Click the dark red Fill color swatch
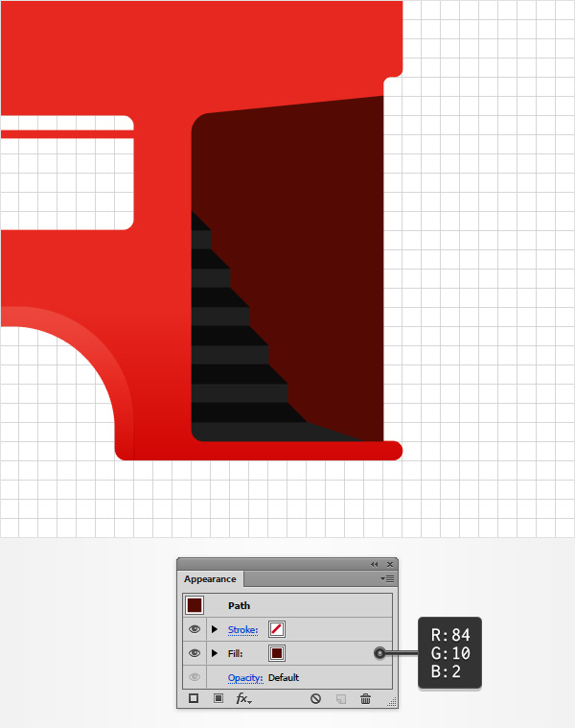The height and width of the screenshot is (728, 575). point(277,653)
